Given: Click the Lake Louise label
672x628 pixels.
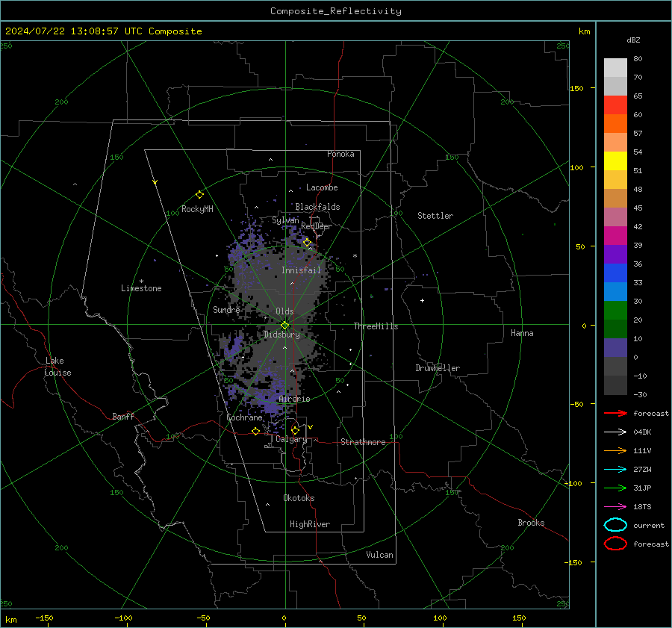Looking at the screenshot, I should 57,367.
